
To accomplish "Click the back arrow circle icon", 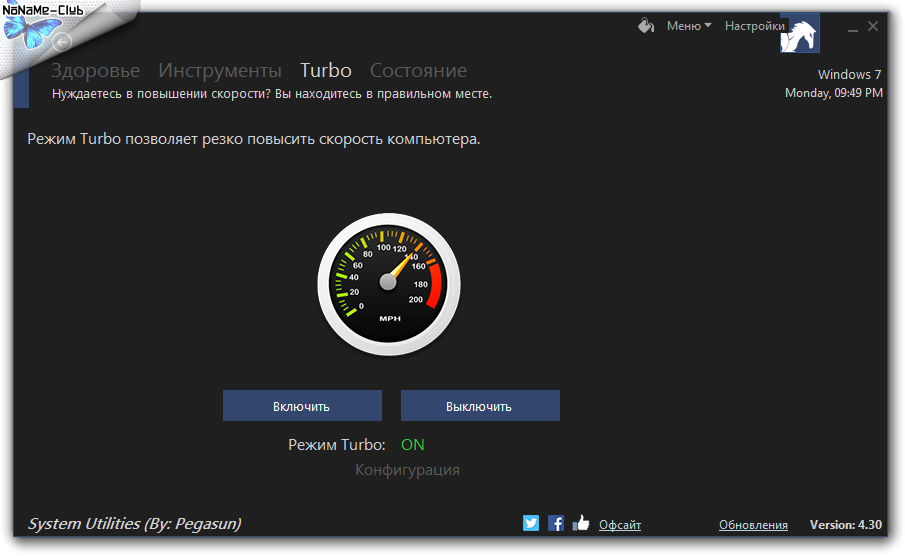I will 62,42.
